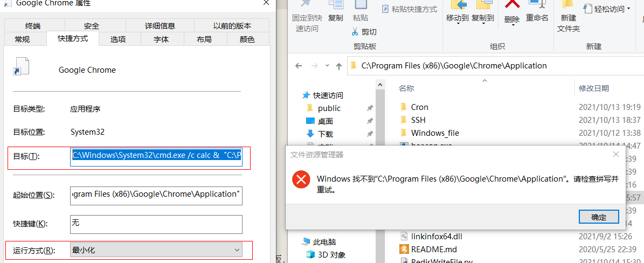This screenshot has width=644, height=263.
Task: Open the 布局 tab
Action: point(204,39)
